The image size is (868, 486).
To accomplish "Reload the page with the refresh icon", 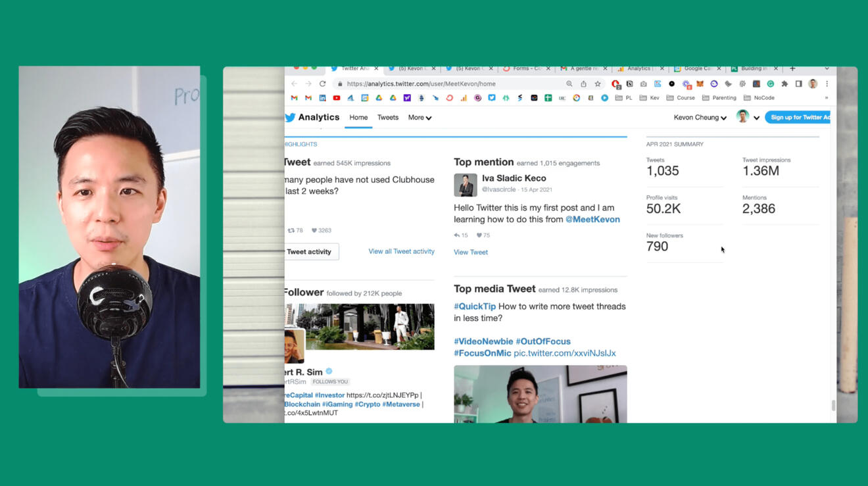I will coord(322,84).
